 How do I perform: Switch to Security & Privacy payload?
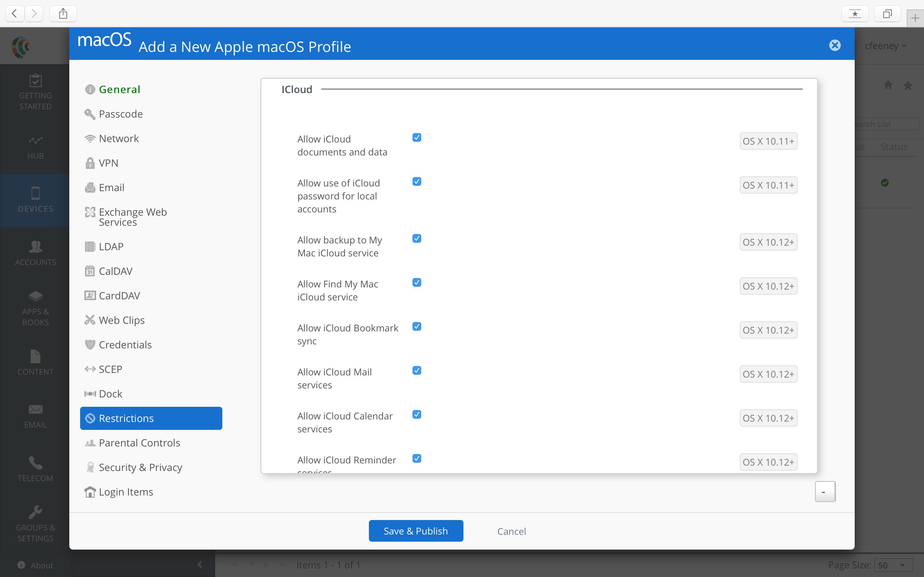140,467
